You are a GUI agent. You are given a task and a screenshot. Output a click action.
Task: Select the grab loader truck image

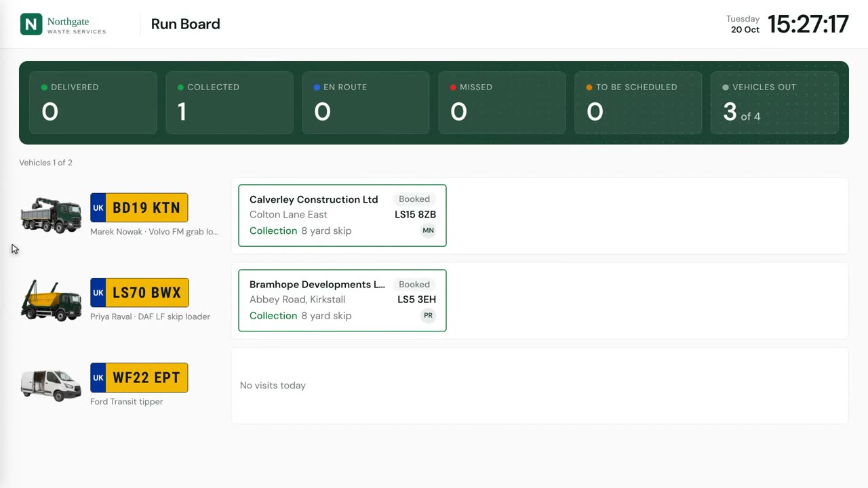click(51, 215)
